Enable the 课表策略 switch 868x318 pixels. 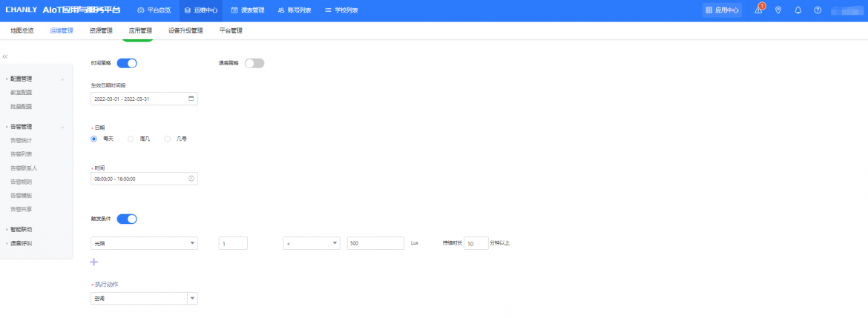[x=254, y=63]
